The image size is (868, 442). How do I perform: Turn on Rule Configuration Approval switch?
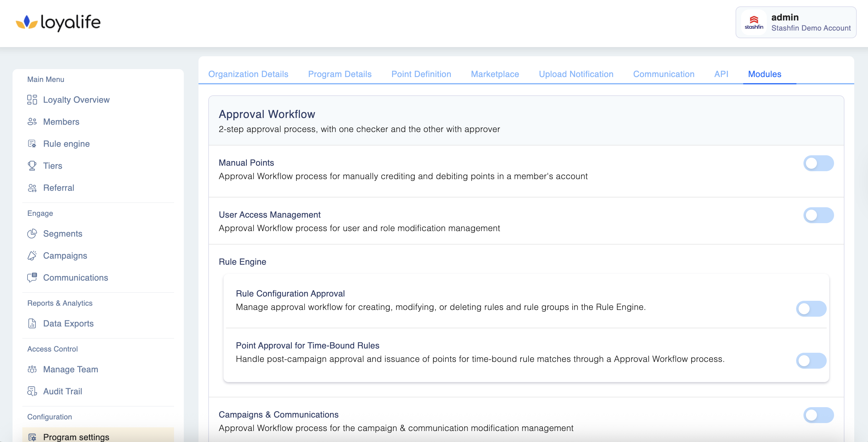point(811,309)
